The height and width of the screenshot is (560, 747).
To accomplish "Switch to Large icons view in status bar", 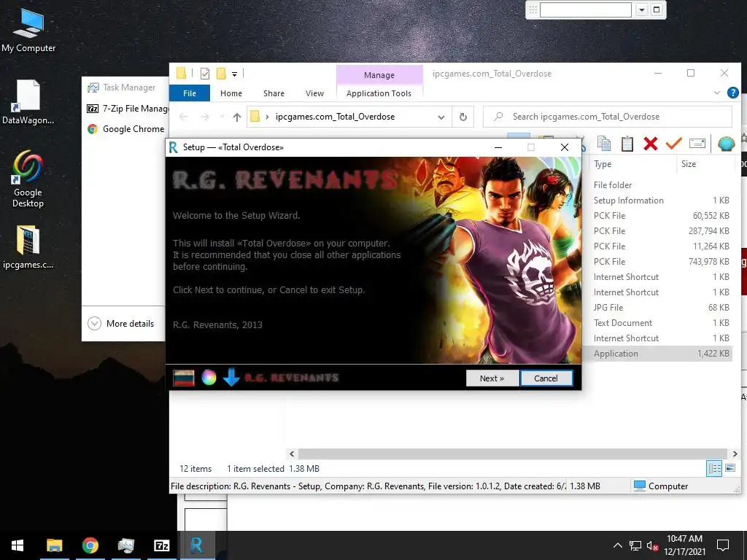I will pyautogui.click(x=730, y=468).
